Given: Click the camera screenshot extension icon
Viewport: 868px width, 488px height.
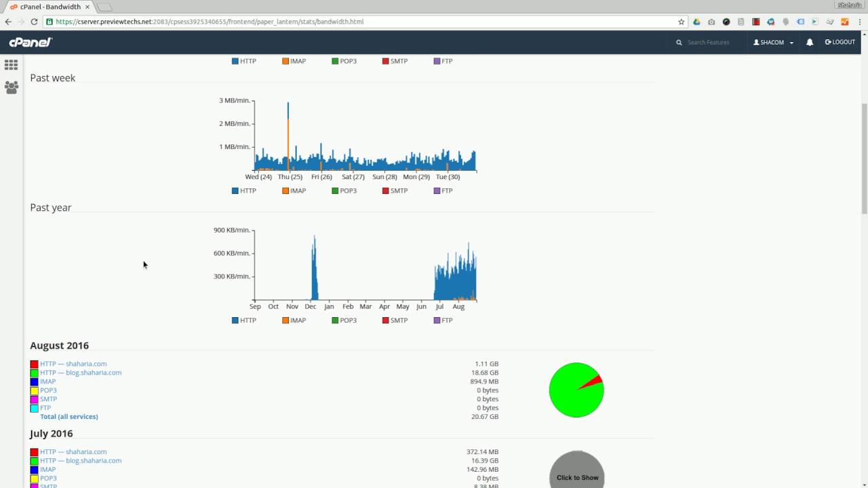Looking at the screenshot, I should (x=711, y=22).
